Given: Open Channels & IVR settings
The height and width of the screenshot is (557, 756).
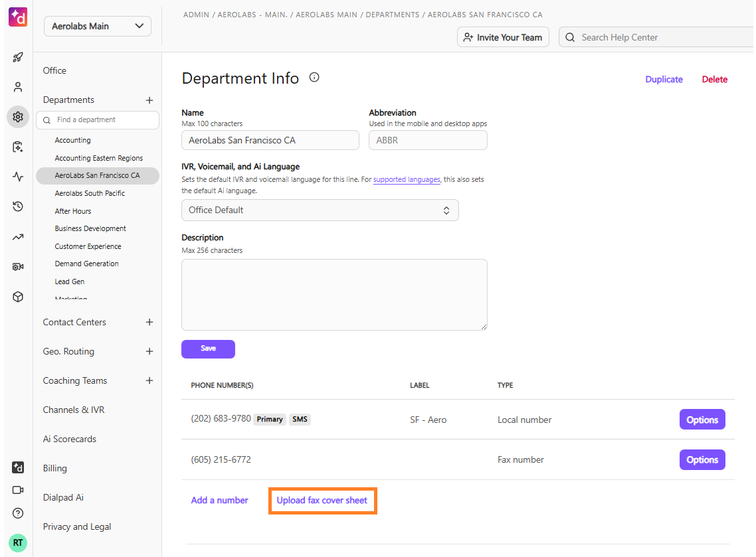Looking at the screenshot, I should (x=74, y=410).
